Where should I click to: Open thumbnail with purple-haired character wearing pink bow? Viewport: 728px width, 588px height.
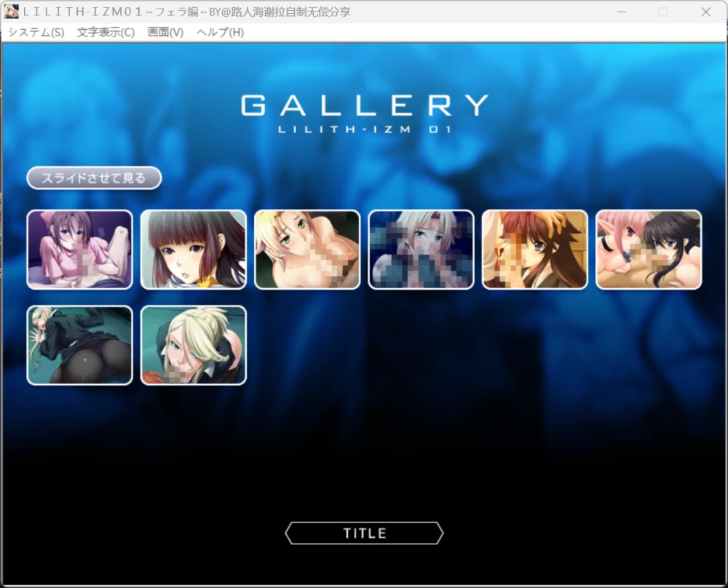80,250
